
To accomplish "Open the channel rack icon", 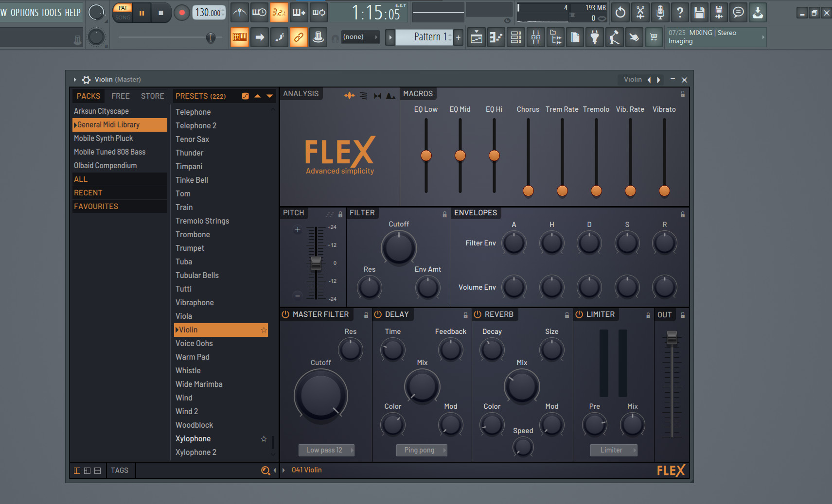I will (x=516, y=37).
